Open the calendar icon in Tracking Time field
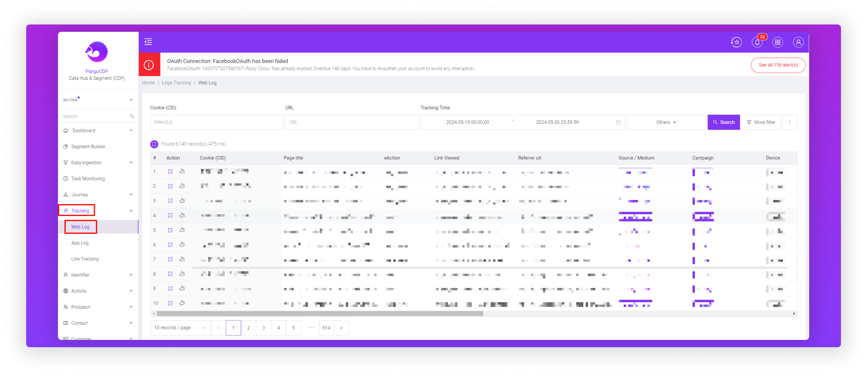The height and width of the screenshot is (376, 868). (618, 122)
